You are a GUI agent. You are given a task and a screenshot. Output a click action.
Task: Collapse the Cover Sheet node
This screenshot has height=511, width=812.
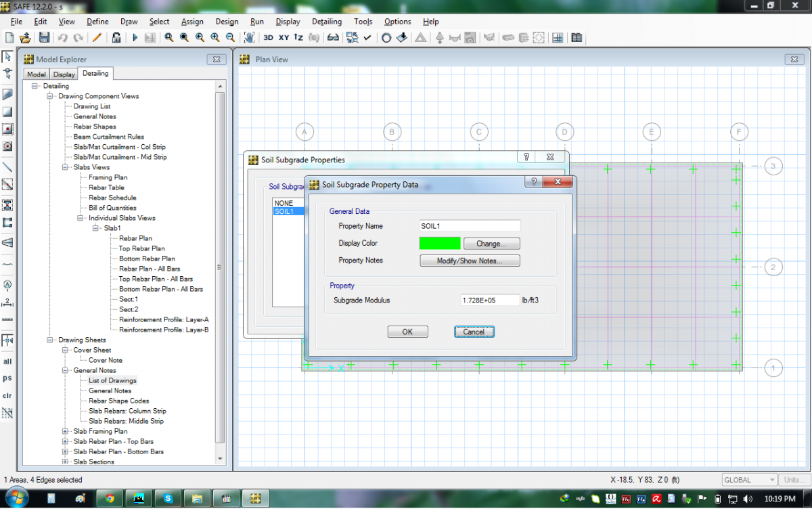pyautogui.click(x=66, y=350)
